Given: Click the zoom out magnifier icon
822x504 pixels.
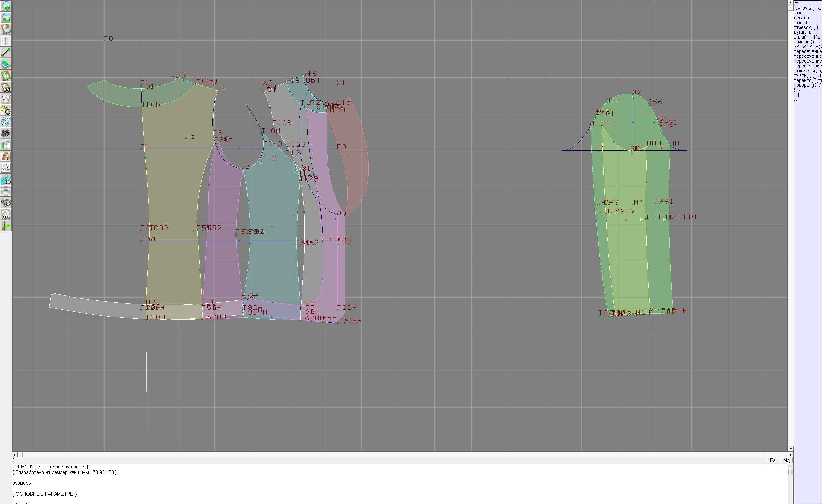Looking at the screenshot, I should click(x=6, y=17).
